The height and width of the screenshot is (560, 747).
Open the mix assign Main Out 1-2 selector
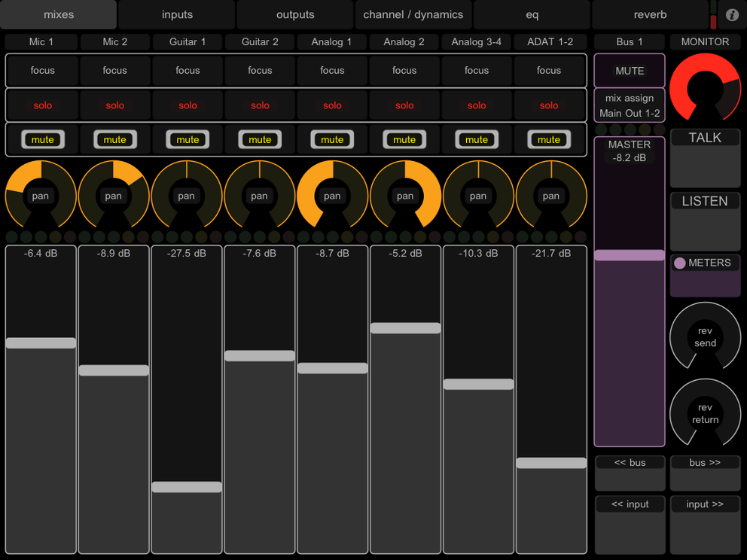tap(629, 105)
